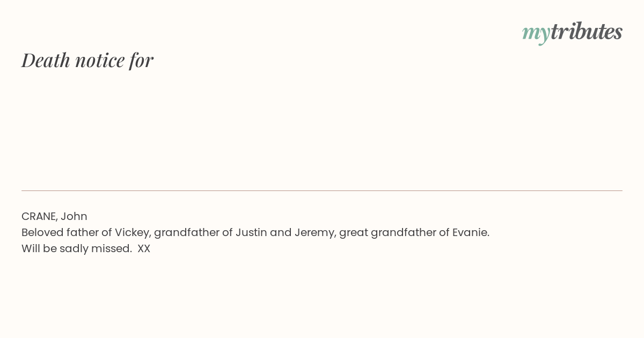Click the green "my" part of logo
Screen dimensions: 644x338
click(x=536, y=34)
